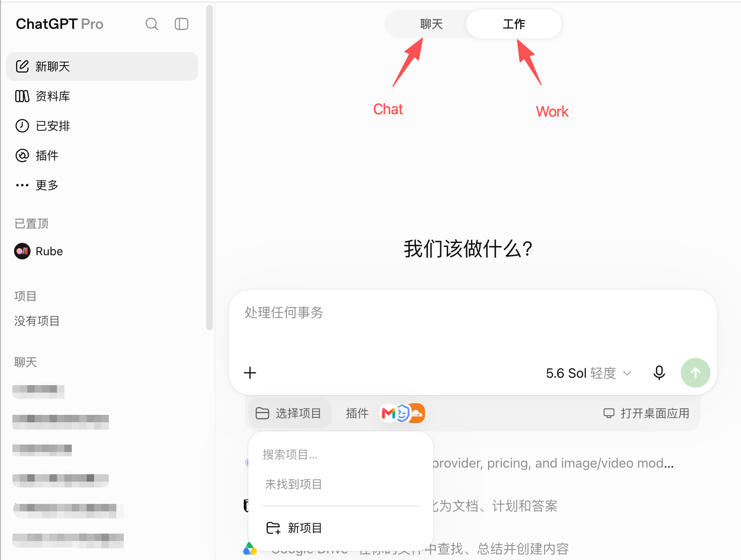741x560 pixels.
Task: Focus the 搜索项目... search field
Action: (x=341, y=455)
